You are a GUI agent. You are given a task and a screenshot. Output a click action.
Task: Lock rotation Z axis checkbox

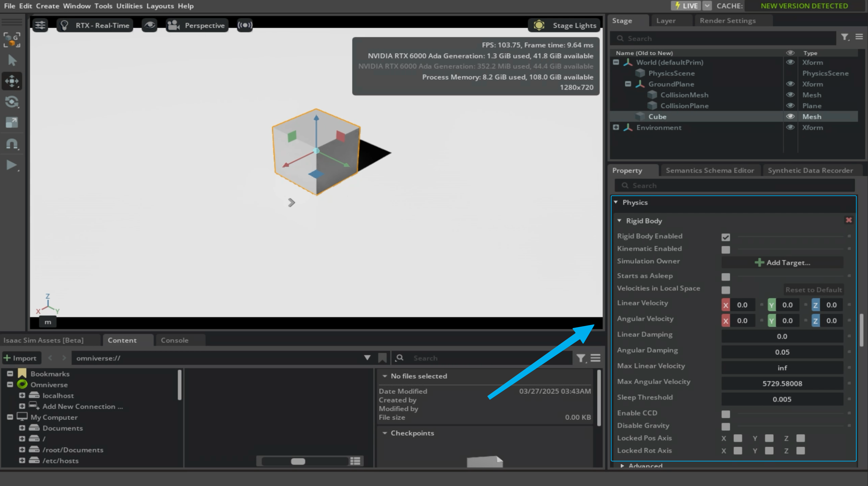(x=800, y=451)
